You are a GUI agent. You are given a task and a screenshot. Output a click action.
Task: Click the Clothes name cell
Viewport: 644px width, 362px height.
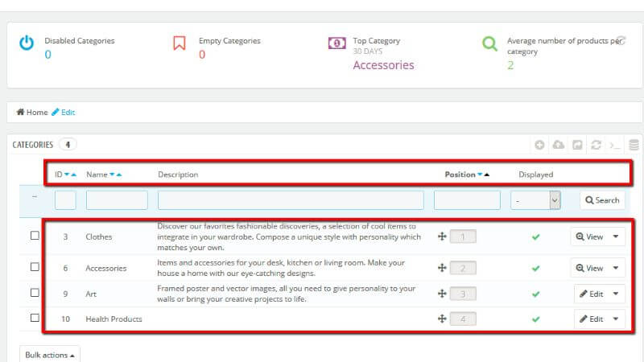[98, 237]
